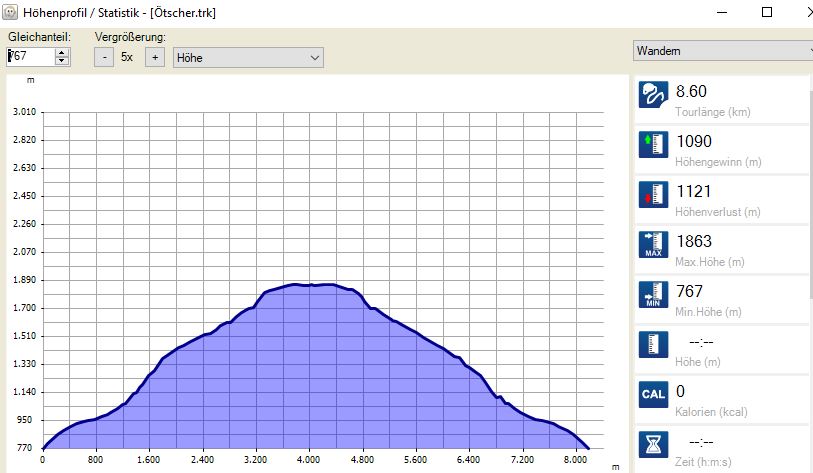The height and width of the screenshot is (473, 813).
Task: Click the Höhe (m) label in the statistics panel
Action: point(698,361)
